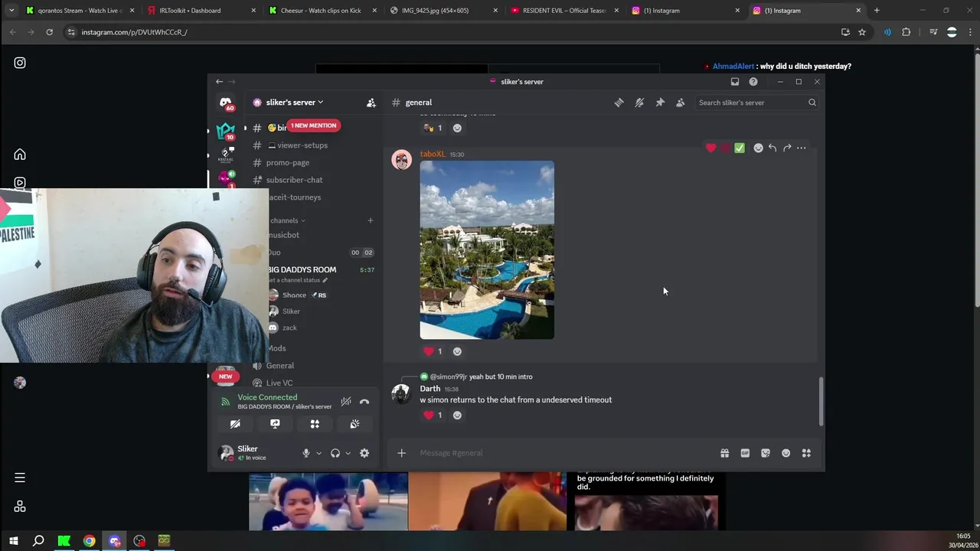Open apps launcher in message bar
The height and width of the screenshot is (551, 980).
(806, 453)
